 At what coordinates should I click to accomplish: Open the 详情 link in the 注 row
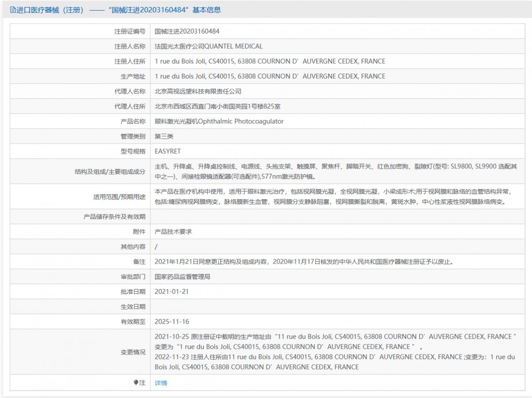coord(161,383)
